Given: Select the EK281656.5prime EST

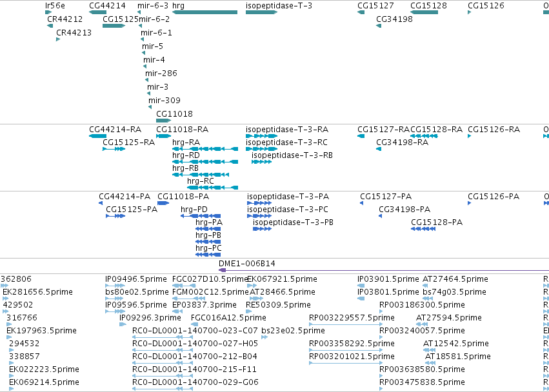Looking at the screenshot, I should [x=5, y=299].
